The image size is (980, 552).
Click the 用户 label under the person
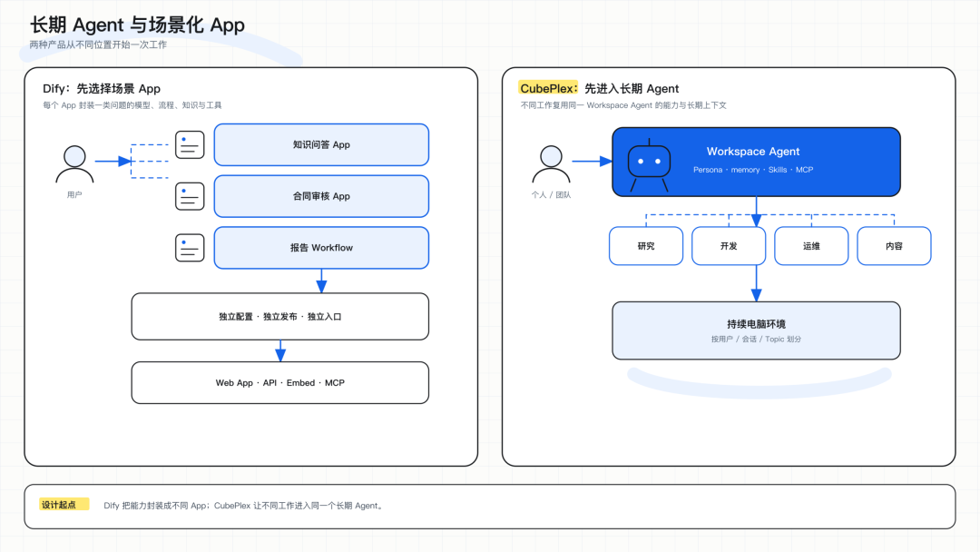coord(74,195)
